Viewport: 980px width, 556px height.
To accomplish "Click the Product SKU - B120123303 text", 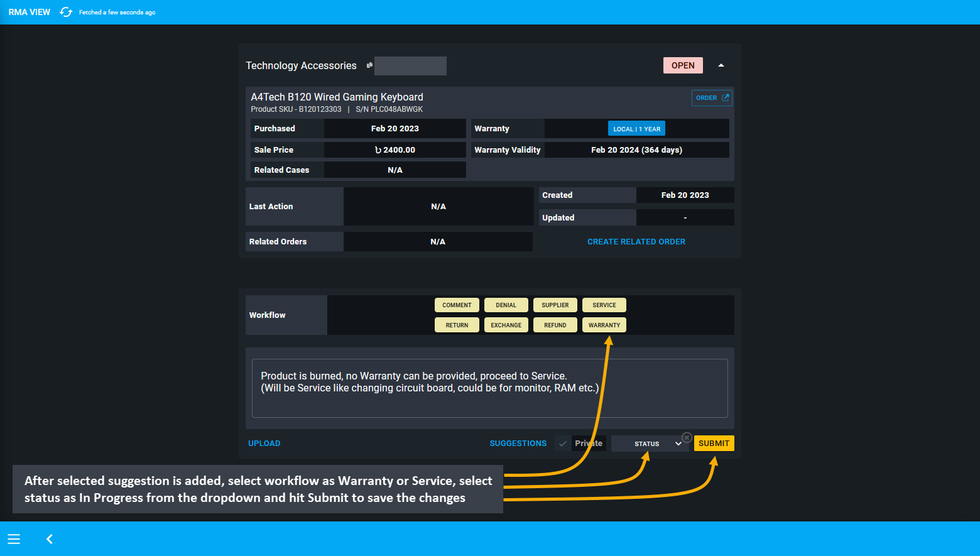I will point(296,109).
